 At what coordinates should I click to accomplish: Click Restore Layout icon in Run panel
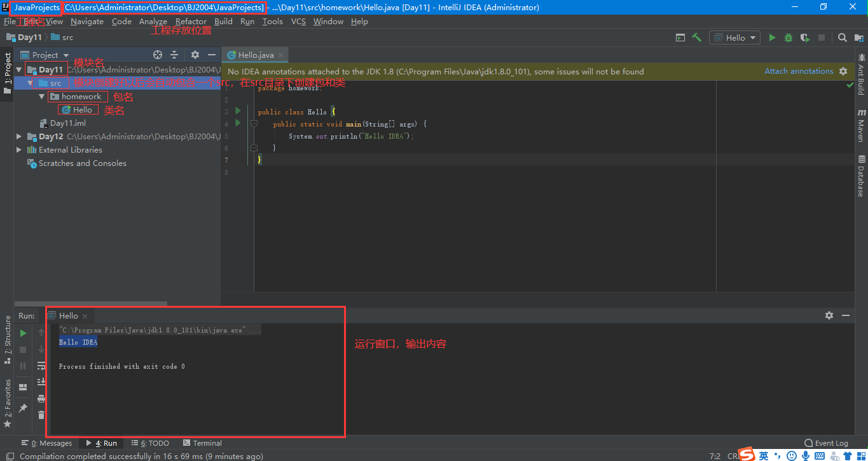click(x=23, y=387)
